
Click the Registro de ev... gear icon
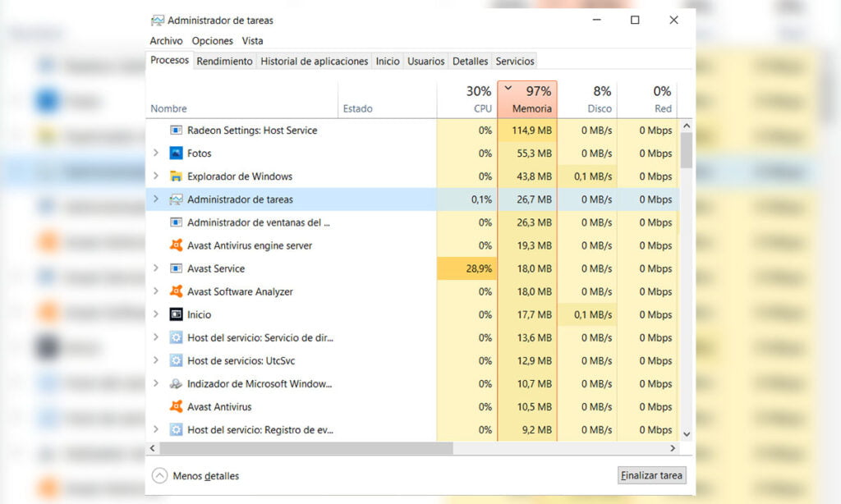click(x=176, y=430)
